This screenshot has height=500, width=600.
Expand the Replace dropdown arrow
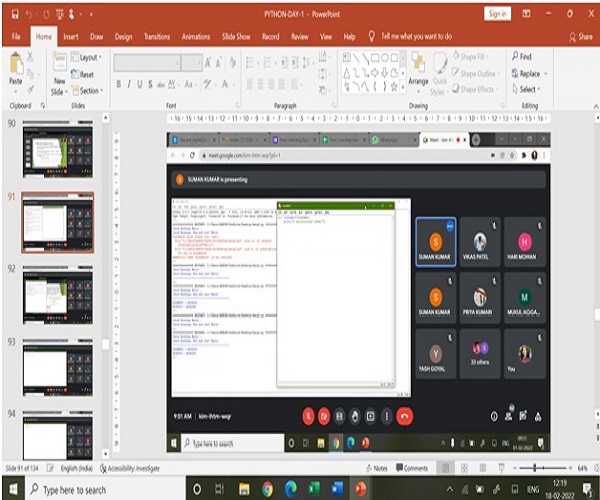[x=546, y=73]
